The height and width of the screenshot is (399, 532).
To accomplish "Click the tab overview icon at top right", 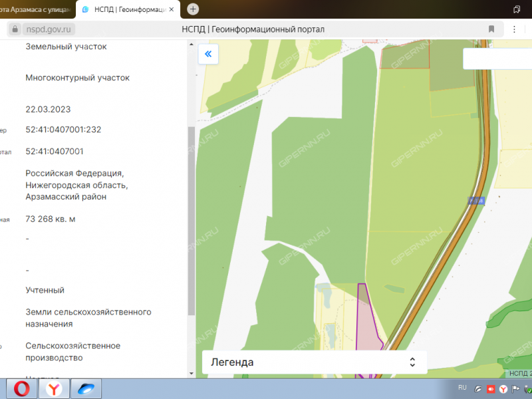I will click(517, 9).
